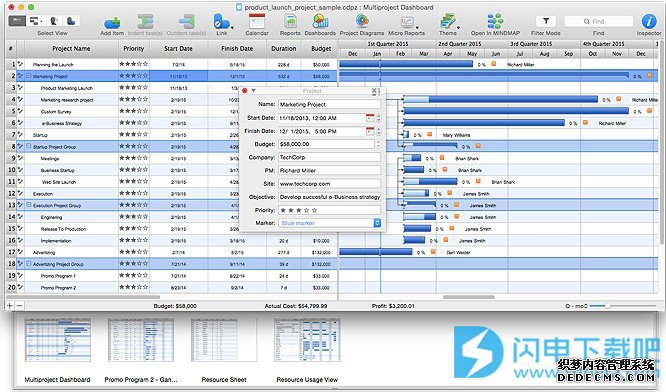The width and height of the screenshot is (666, 392).
Task: Click the Release To Production row
Action: 171,228
